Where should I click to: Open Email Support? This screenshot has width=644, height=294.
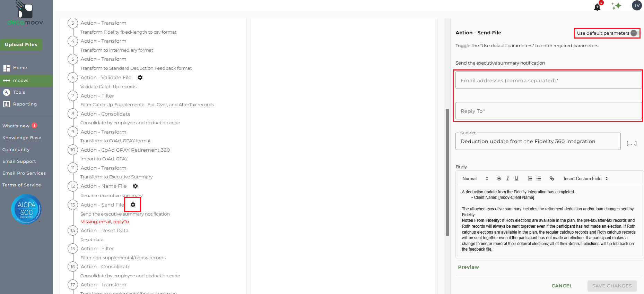[19, 161]
